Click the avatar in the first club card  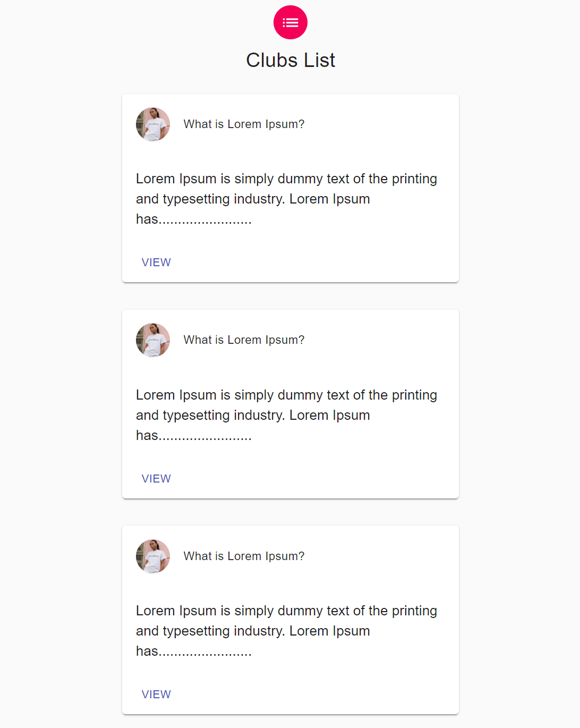point(153,124)
